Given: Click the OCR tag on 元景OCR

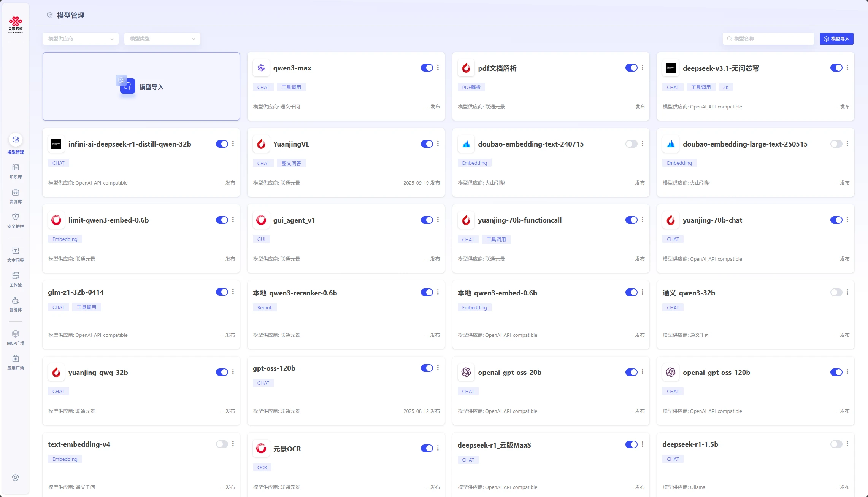Looking at the screenshot, I should click(x=262, y=467).
